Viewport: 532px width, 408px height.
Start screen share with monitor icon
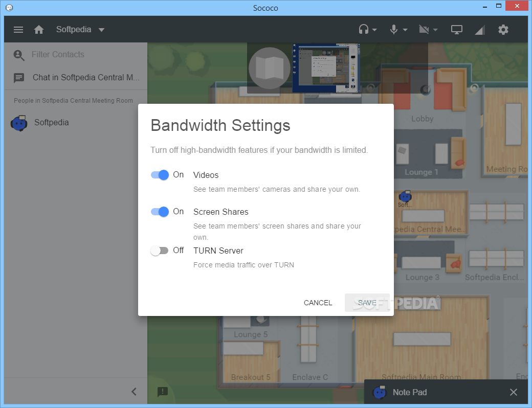[x=457, y=30]
